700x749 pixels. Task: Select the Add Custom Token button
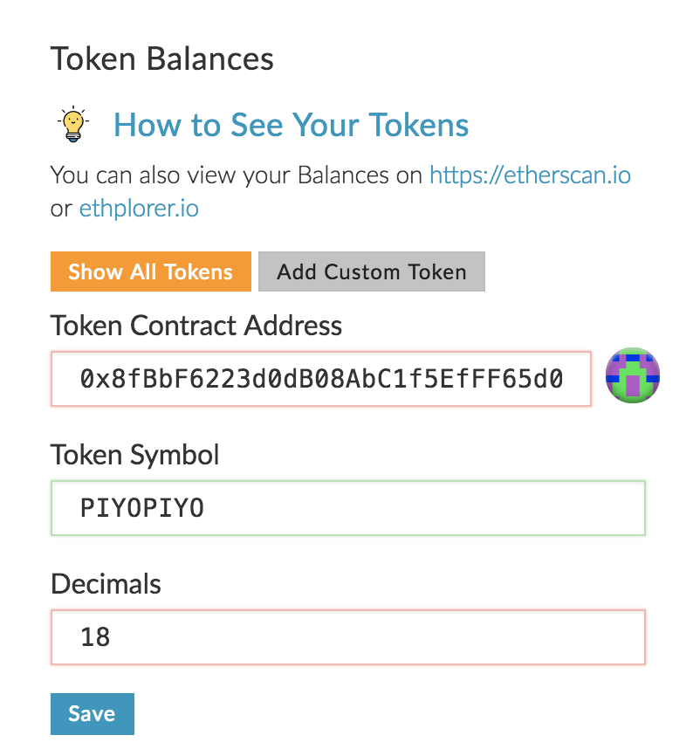[x=372, y=271]
